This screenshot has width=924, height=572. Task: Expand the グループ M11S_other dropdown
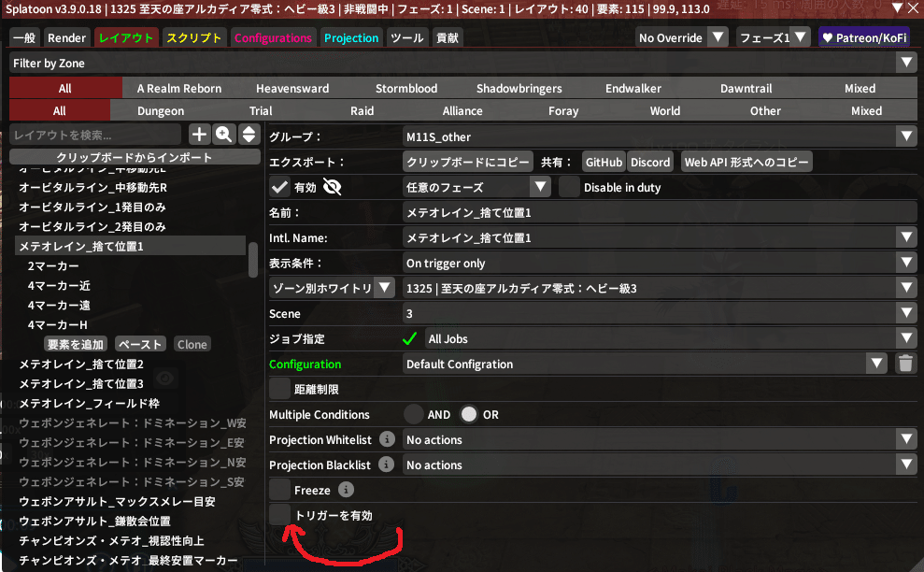pyautogui.click(x=660, y=136)
